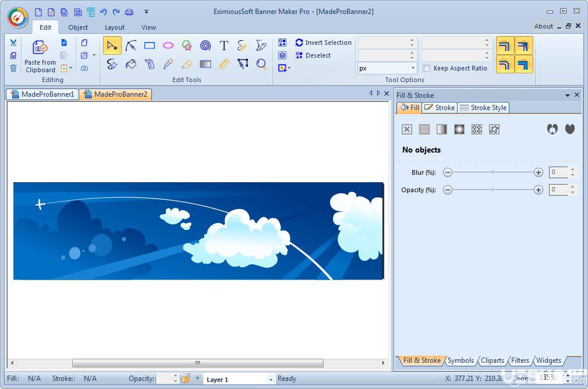Select the Star polygon tool
This screenshot has width=588, height=389.
click(x=187, y=46)
